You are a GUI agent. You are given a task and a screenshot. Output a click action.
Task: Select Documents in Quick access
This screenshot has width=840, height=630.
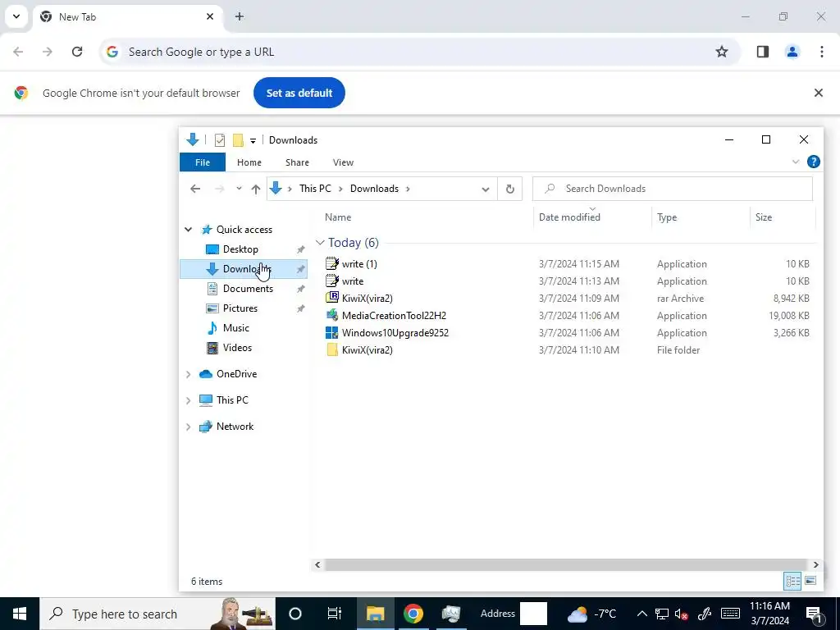(248, 289)
